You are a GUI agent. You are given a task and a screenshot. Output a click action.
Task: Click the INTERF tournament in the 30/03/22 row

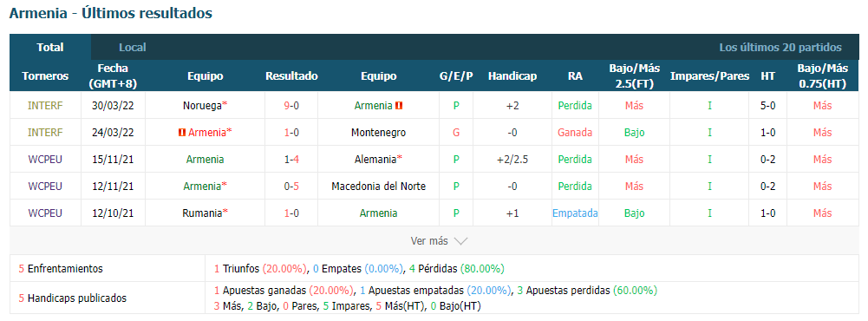tap(45, 106)
